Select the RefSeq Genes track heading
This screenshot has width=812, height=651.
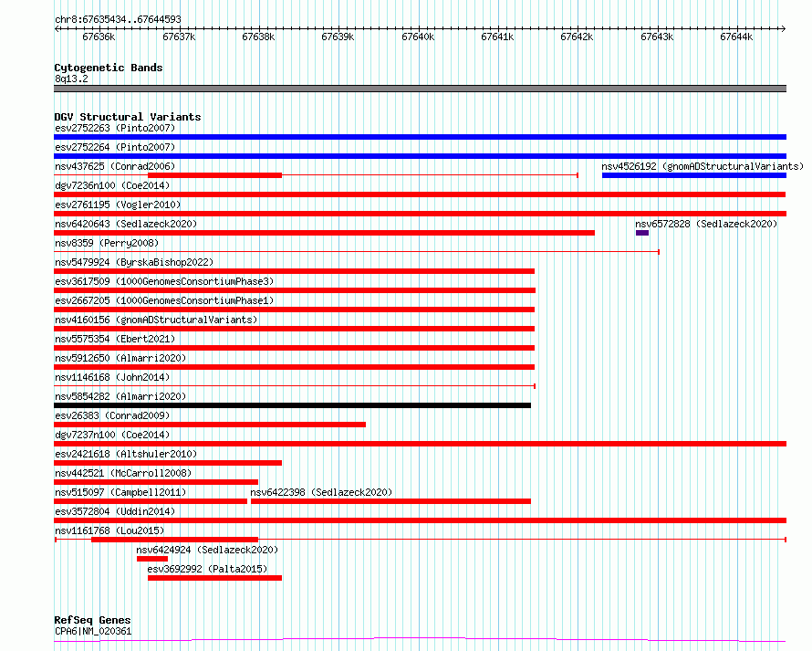(x=92, y=620)
